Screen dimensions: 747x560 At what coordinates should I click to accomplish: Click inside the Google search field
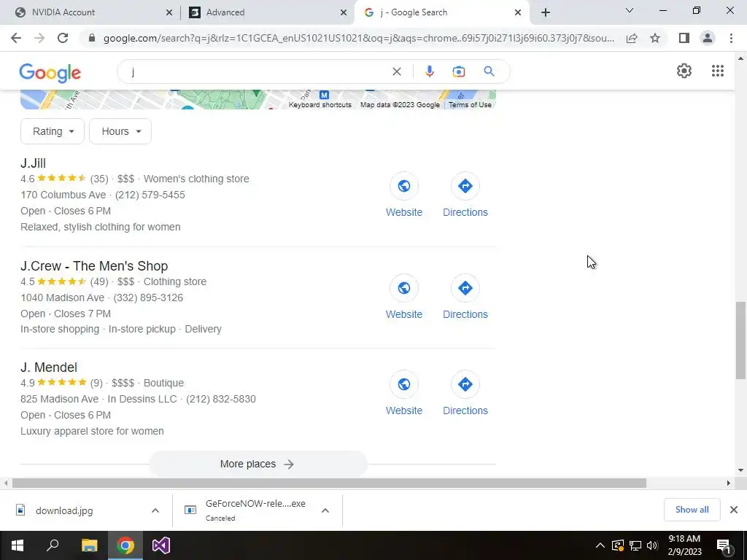[258, 71]
